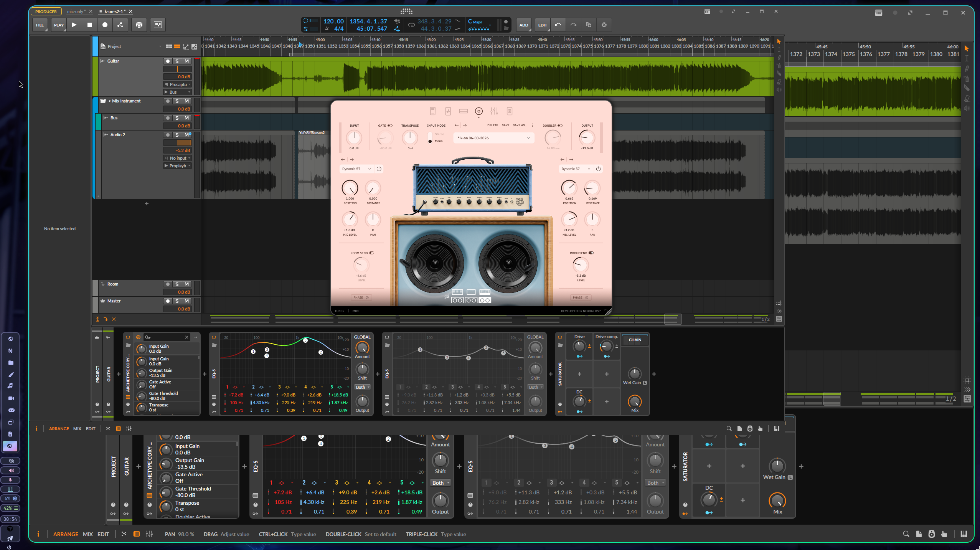
Task: Click DELETE in the plugin preset bar
Action: point(493,126)
